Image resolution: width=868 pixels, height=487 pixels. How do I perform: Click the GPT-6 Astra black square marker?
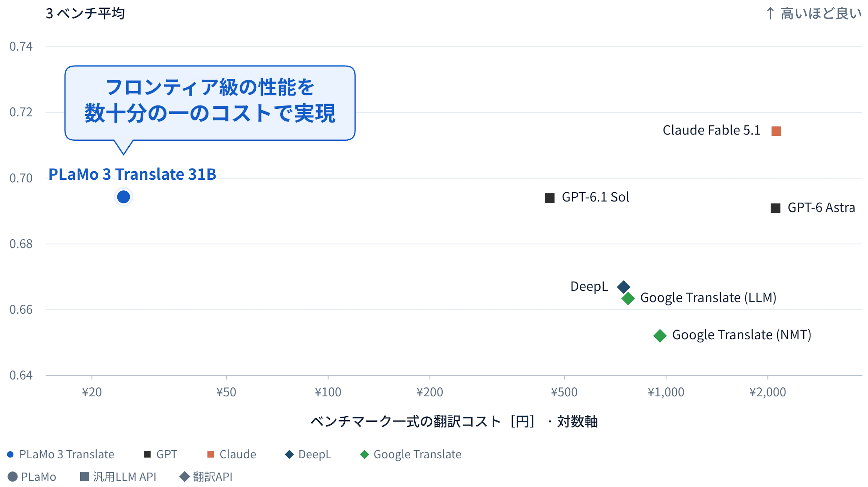[x=776, y=208]
